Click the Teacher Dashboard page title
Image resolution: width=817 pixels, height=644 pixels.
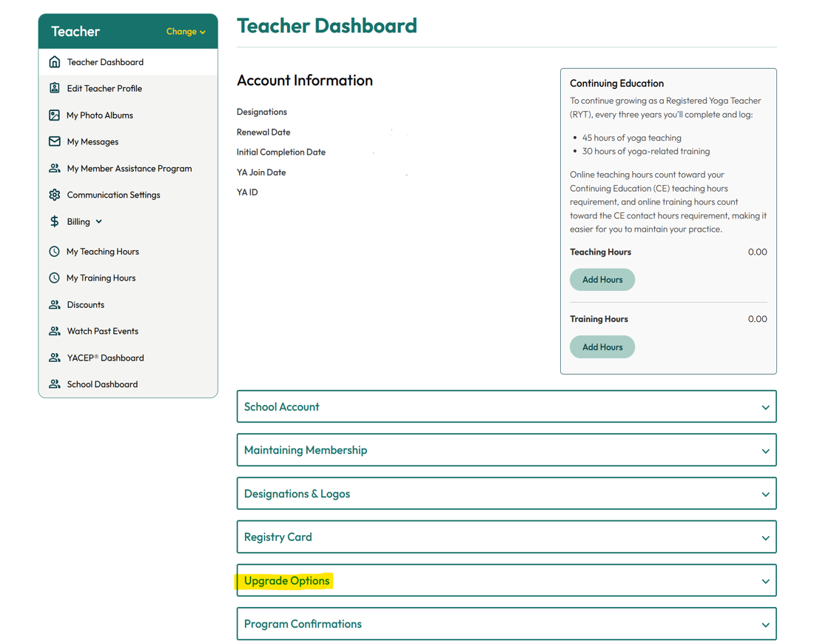pos(327,26)
